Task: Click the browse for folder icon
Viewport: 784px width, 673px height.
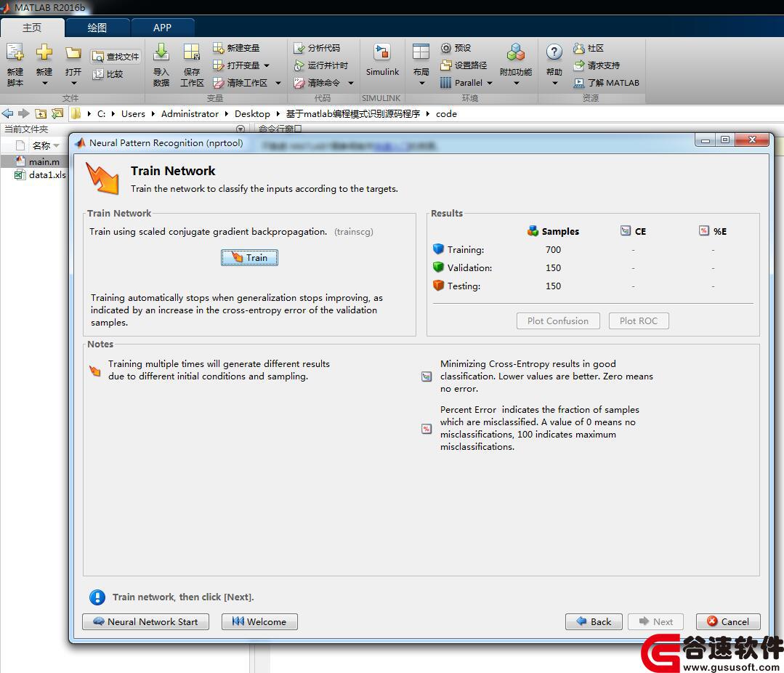Action: 57,114
